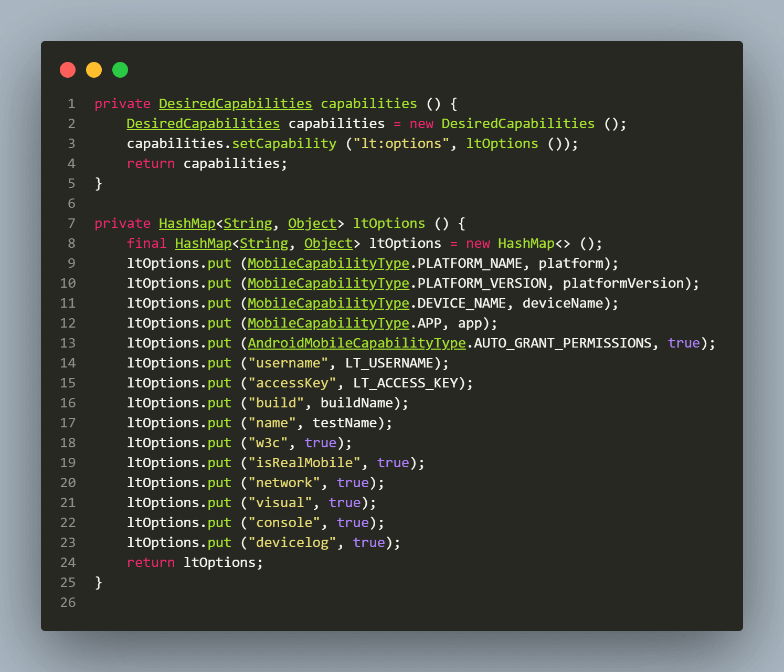Click "MobileCapabilityType" on the APP line

pos(329,323)
